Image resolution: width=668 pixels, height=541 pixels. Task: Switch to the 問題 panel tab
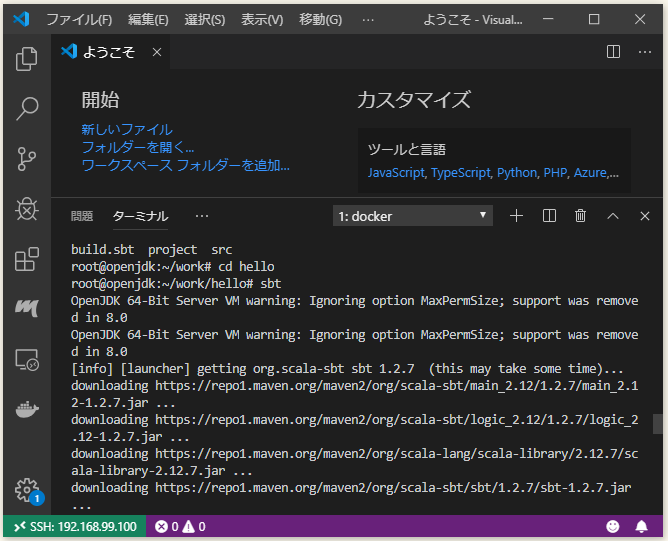tap(82, 216)
